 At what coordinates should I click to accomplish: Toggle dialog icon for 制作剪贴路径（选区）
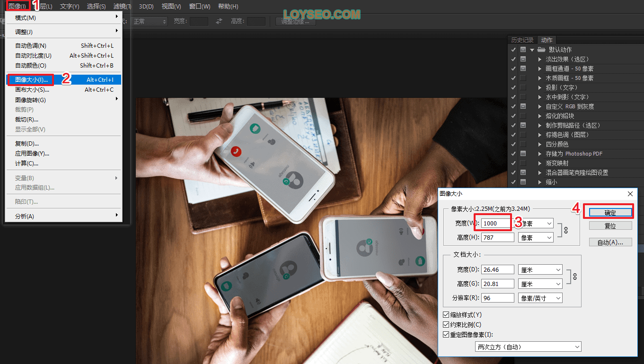[523, 125]
